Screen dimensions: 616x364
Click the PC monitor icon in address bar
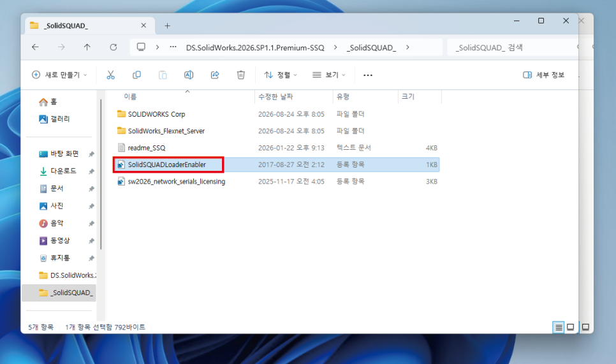point(141,47)
